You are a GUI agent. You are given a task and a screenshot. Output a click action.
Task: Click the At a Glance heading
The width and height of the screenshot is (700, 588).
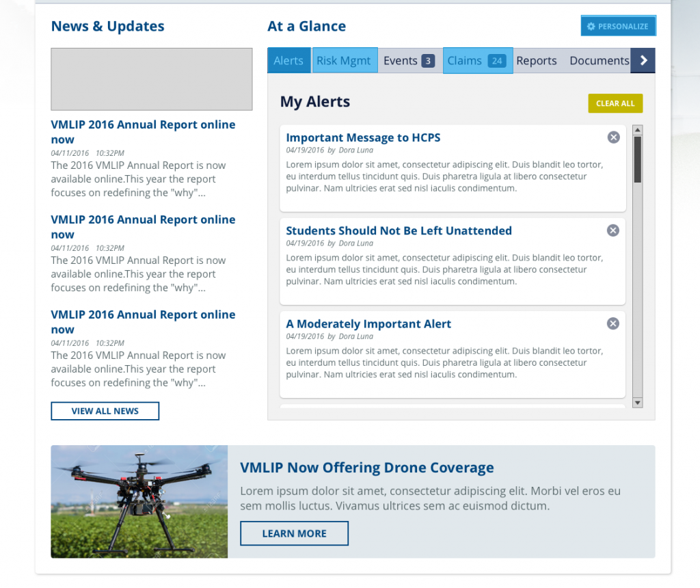(x=306, y=27)
